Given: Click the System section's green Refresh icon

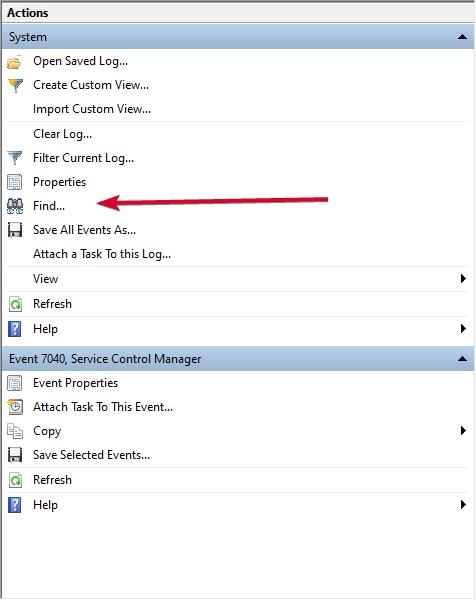Looking at the screenshot, I should click(15, 305).
